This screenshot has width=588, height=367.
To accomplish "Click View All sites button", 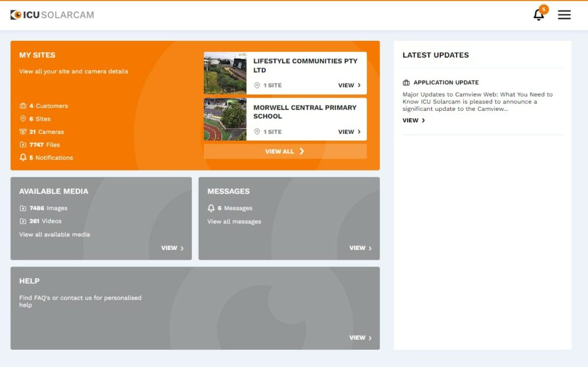I will pyautogui.click(x=285, y=151).
